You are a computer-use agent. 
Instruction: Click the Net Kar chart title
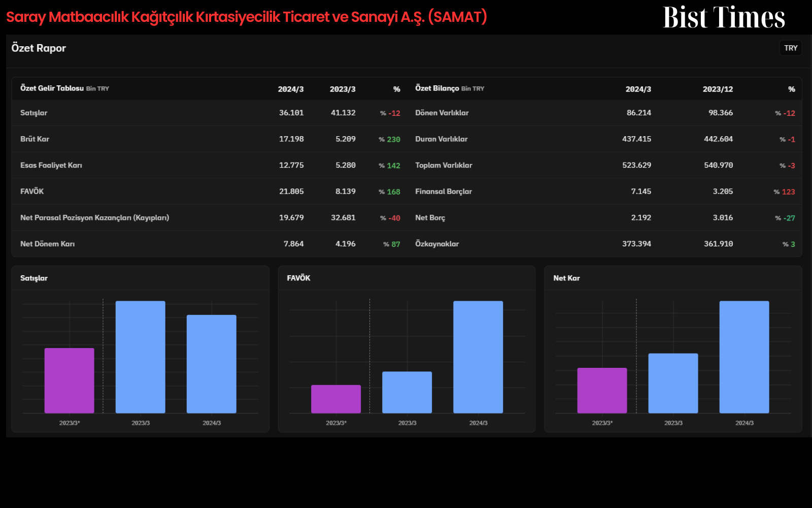coord(566,278)
